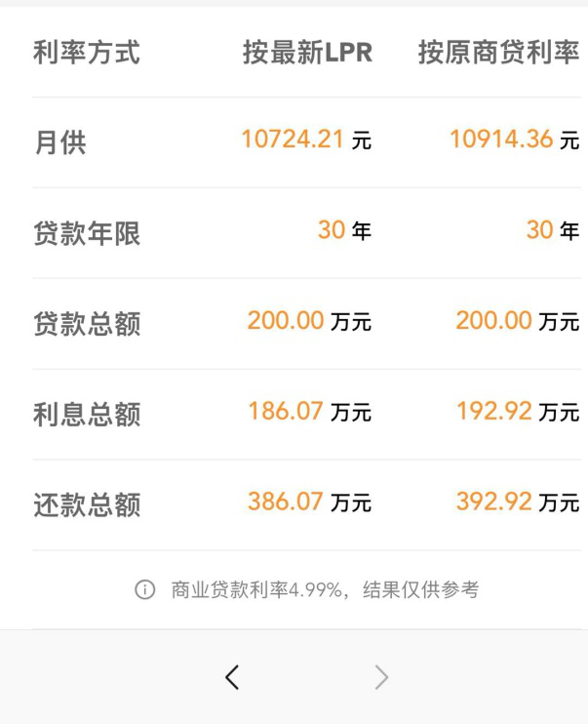
Task: Click the 30 年 term under 按原商贷利率
Action: click(x=552, y=231)
